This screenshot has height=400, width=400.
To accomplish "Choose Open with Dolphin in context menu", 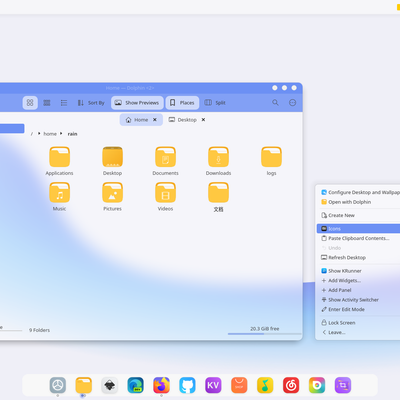I will tap(359, 202).
